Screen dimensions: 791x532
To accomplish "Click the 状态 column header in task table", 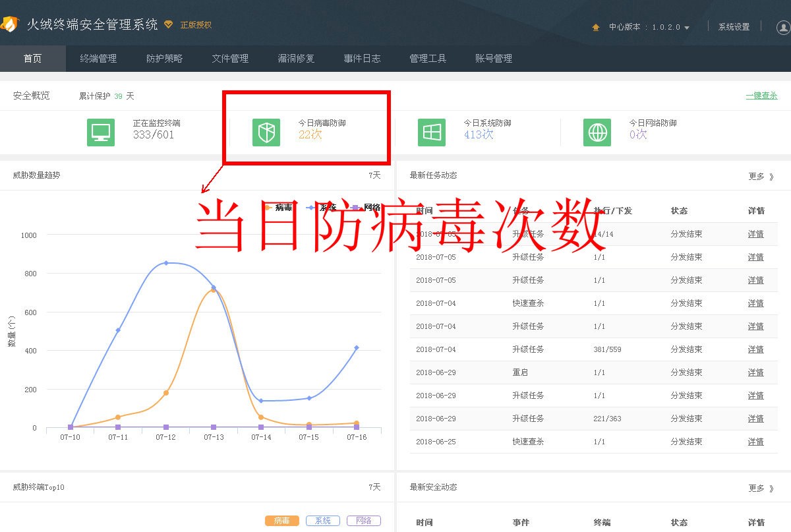I will point(679,211).
